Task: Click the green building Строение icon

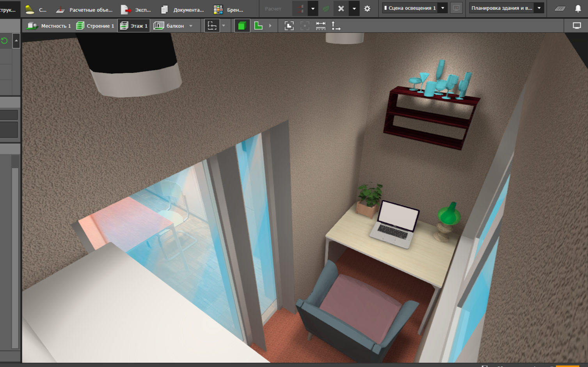Action: [80, 26]
